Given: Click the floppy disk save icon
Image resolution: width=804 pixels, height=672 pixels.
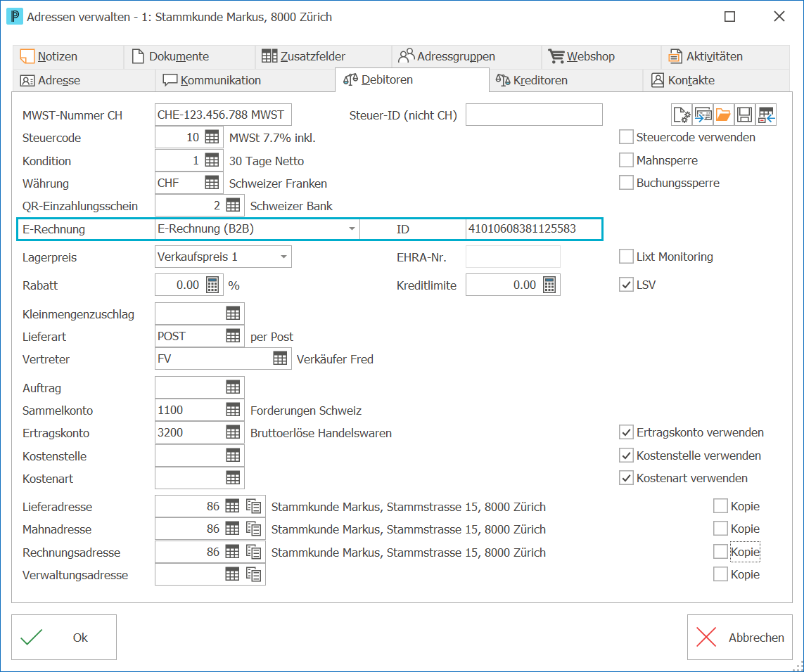Looking at the screenshot, I should pyautogui.click(x=744, y=115).
